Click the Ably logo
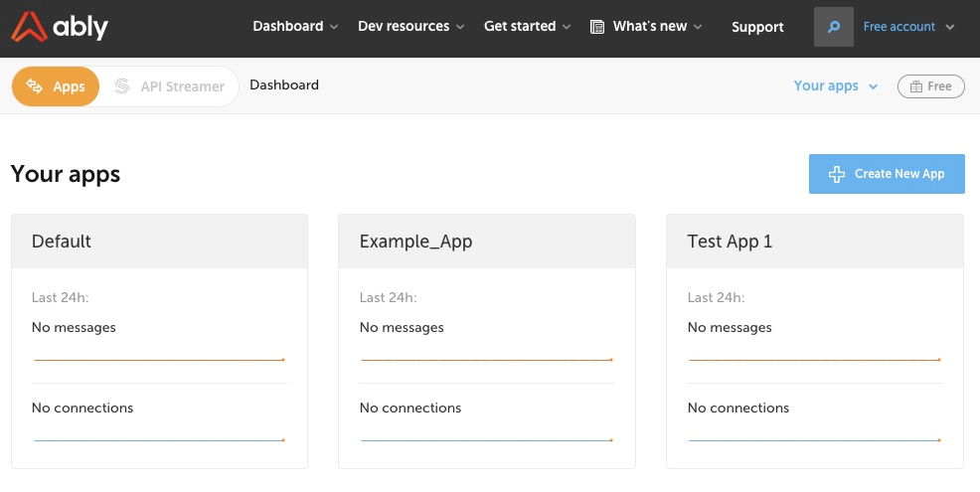980x492 pixels. tap(60, 27)
